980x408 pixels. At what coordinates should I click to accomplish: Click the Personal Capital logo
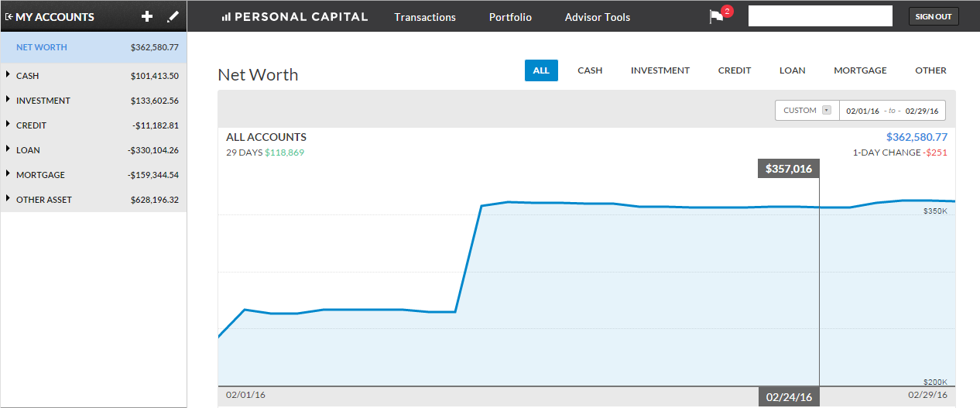(294, 17)
